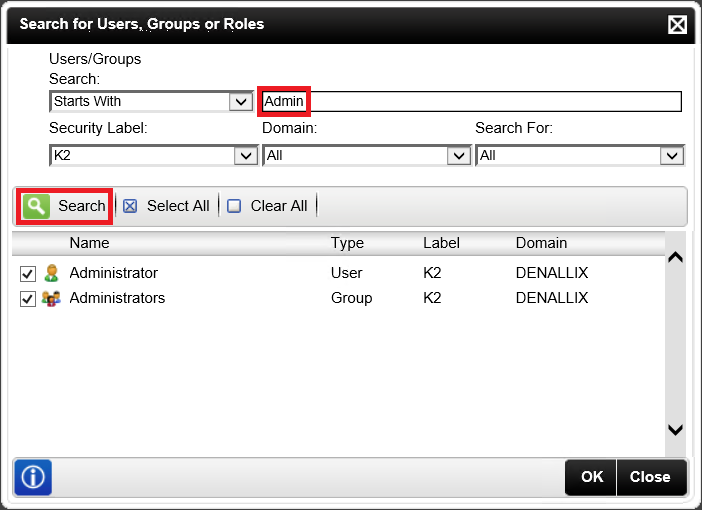Screen dimensions: 702x510
Task: Open the Search For dropdown
Action: click(580, 155)
